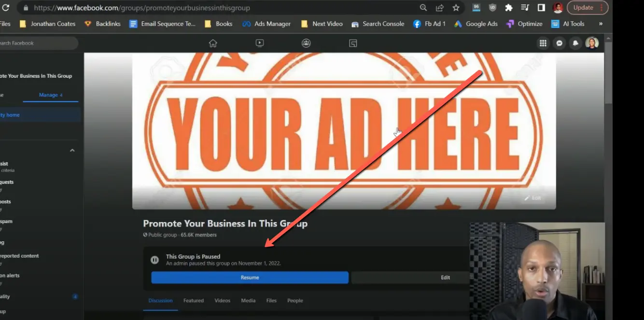The height and width of the screenshot is (320, 644).
Task: Resume the paused group
Action: click(x=250, y=277)
